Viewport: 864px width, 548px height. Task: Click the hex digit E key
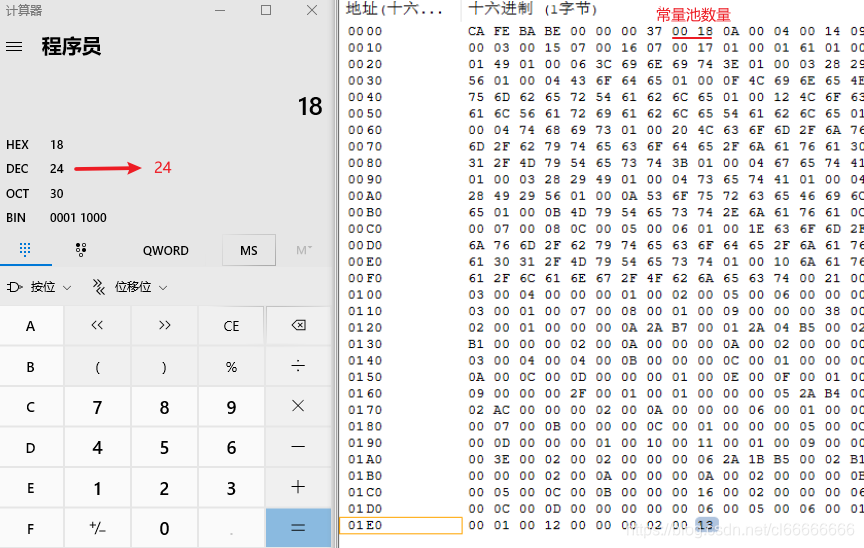(31, 489)
